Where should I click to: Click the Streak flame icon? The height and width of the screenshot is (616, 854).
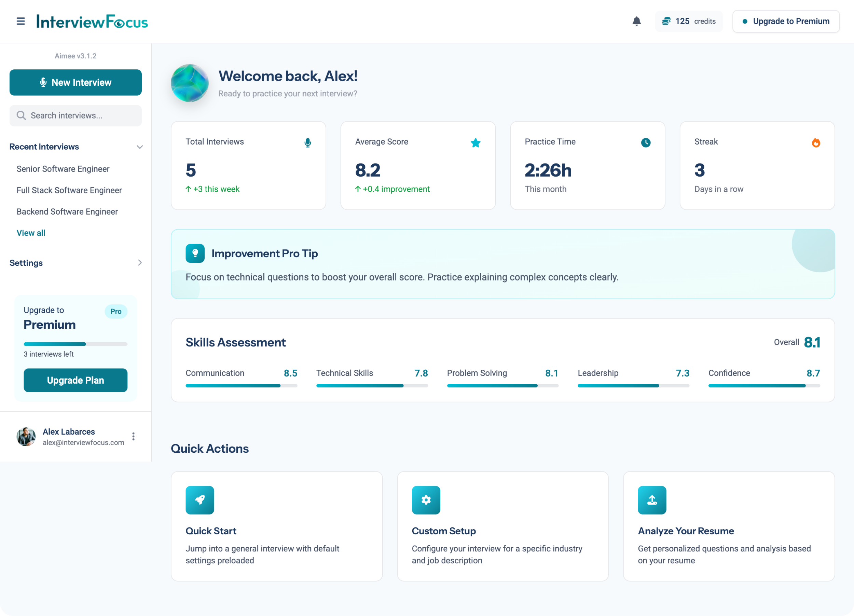816,143
